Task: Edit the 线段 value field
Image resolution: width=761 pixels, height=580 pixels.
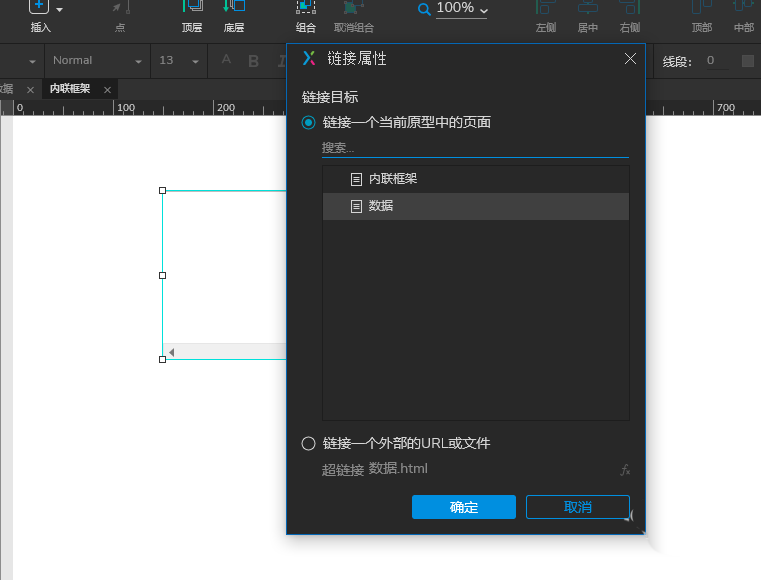Action: tap(717, 61)
